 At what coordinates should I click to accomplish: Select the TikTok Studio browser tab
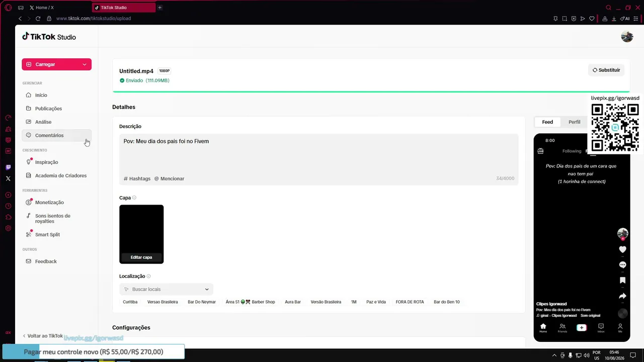coord(124,8)
